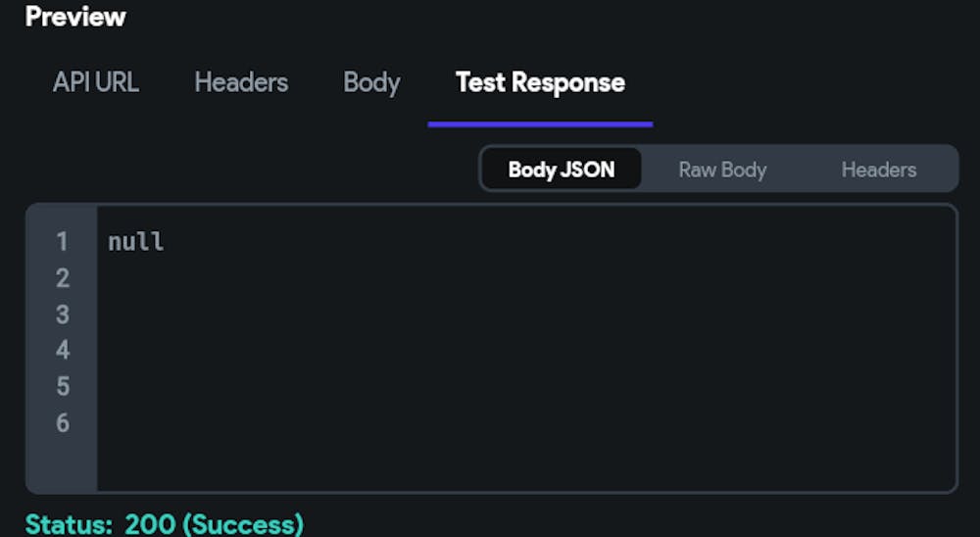Viewport: 980px width, 537px height.
Task: Select the Body JSON response view
Action: click(x=562, y=170)
